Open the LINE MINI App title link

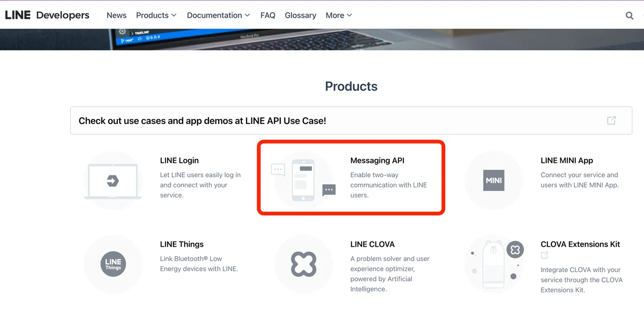[x=567, y=160]
